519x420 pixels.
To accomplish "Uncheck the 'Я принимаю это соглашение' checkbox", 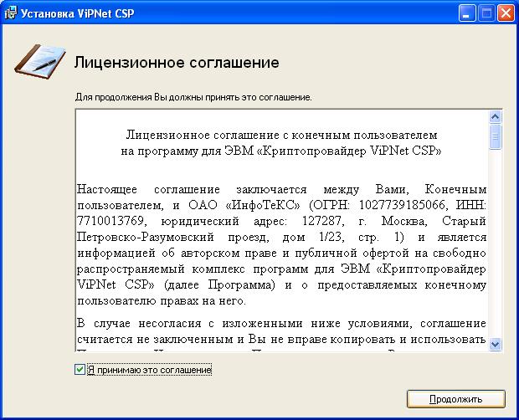I will tap(80, 370).
